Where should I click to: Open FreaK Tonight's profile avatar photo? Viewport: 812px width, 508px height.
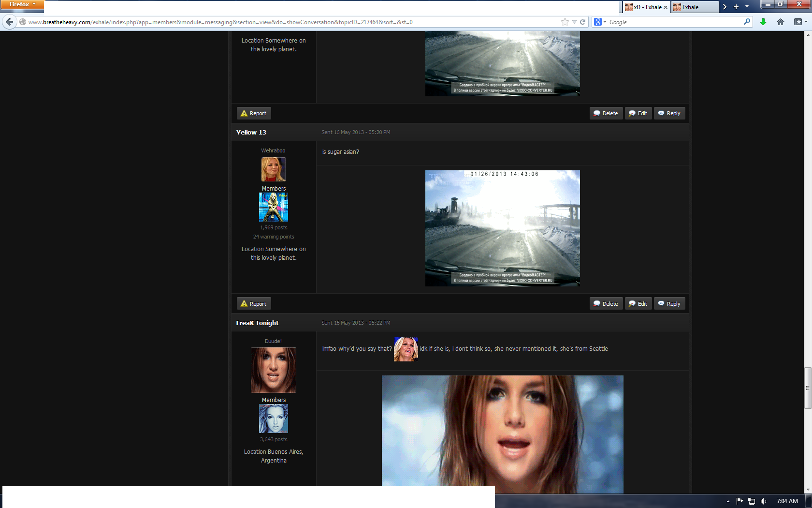coord(274,370)
